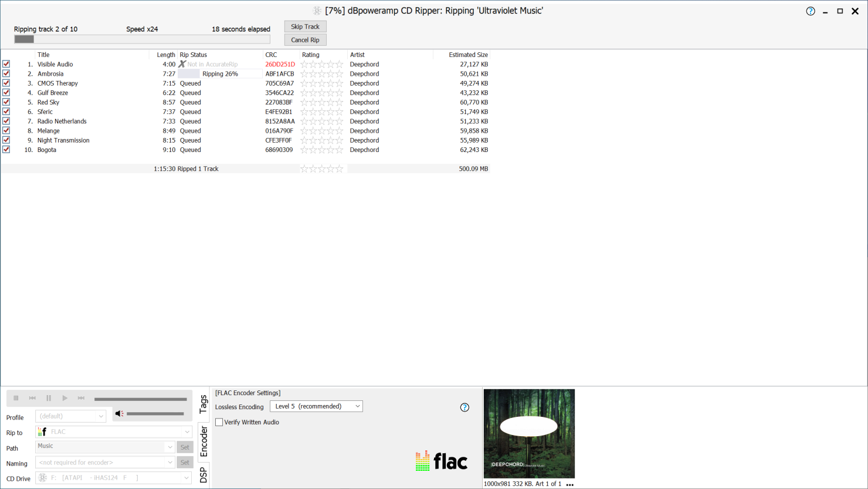Switch to the DSP tab
Screen dimensions: 868x489
click(x=204, y=475)
